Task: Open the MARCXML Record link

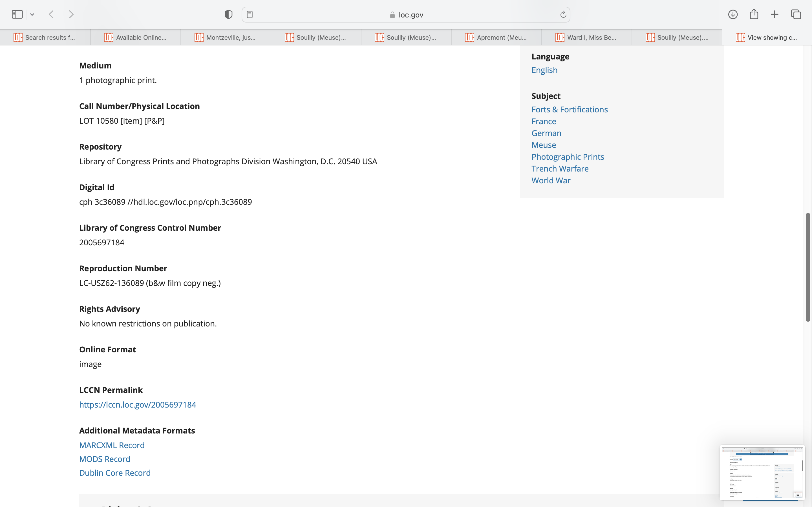Action: 112,445
